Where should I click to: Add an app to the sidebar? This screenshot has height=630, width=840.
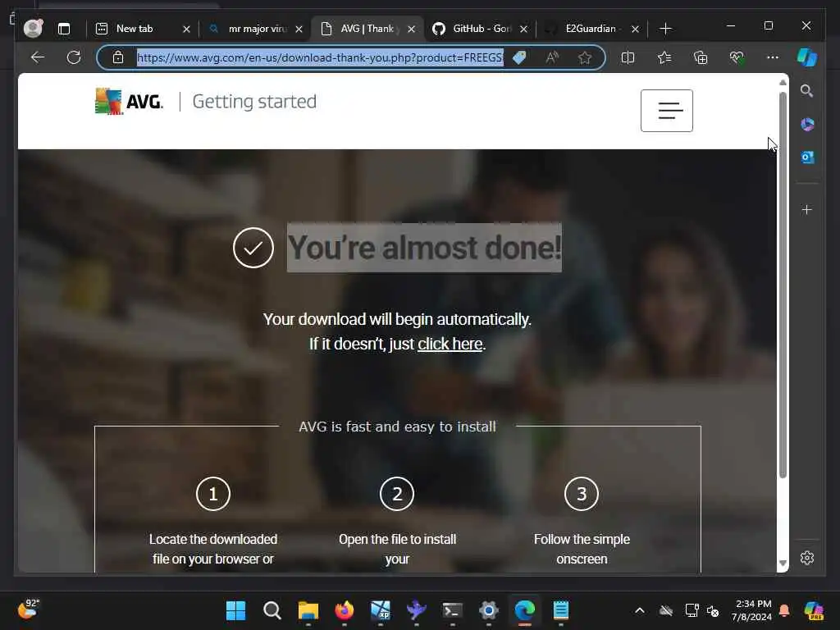[x=807, y=209]
